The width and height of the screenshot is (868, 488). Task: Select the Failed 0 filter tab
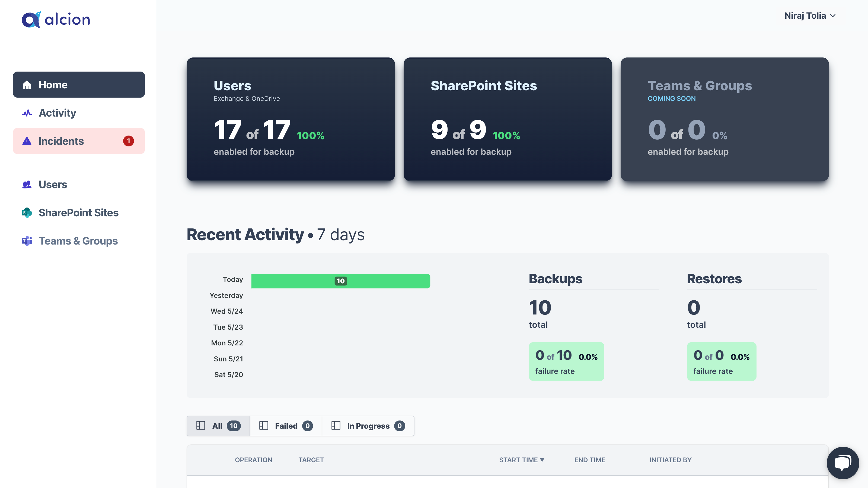coord(286,426)
